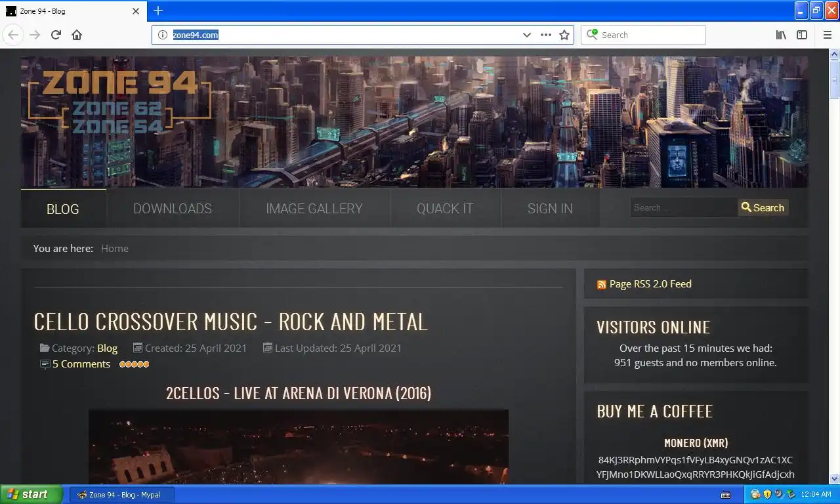
Task: Click the RSS feed icon
Action: pos(602,284)
